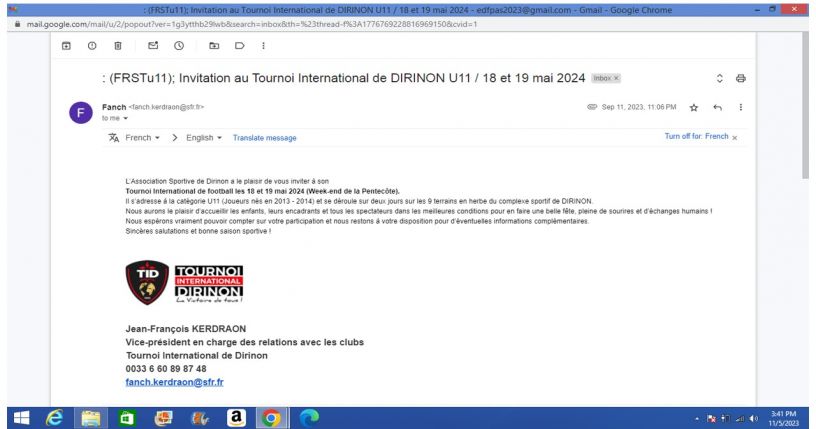Open the English target language dropdown
This screenshot has height=429, width=816.
[204, 137]
